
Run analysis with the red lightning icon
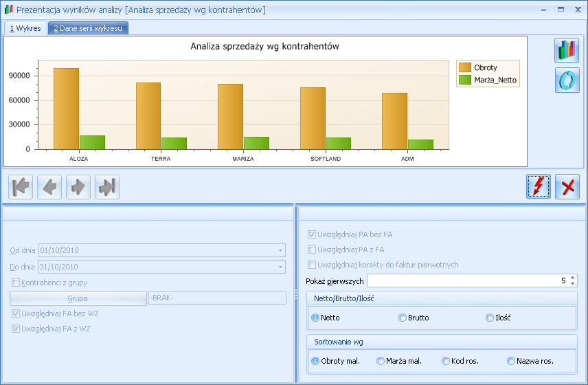pyautogui.click(x=539, y=187)
